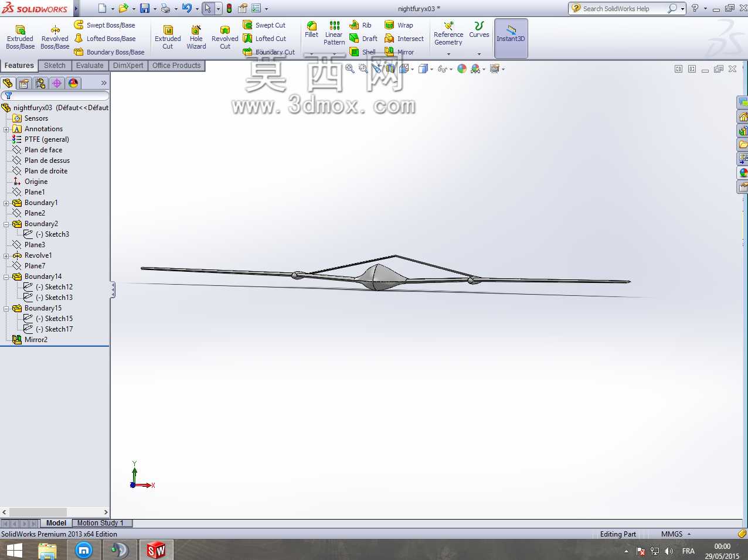Select the Swept Cut tool
Image resolution: width=748 pixels, height=560 pixels.
264,25
